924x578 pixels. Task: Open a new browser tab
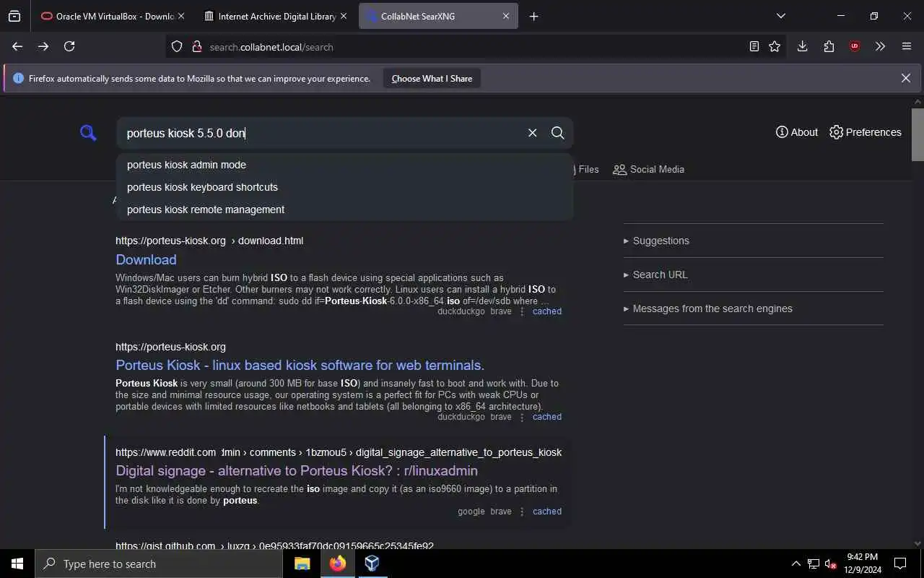coord(533,16)
